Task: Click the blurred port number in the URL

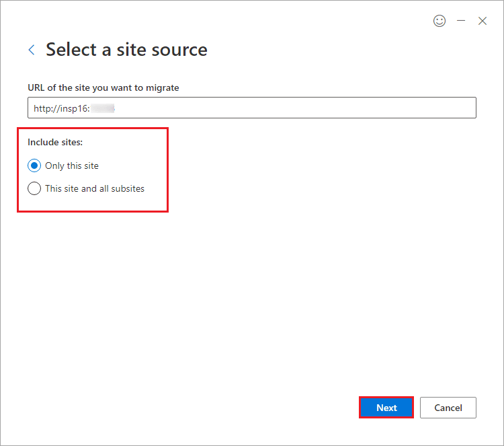Action: [x=103, y=109]
